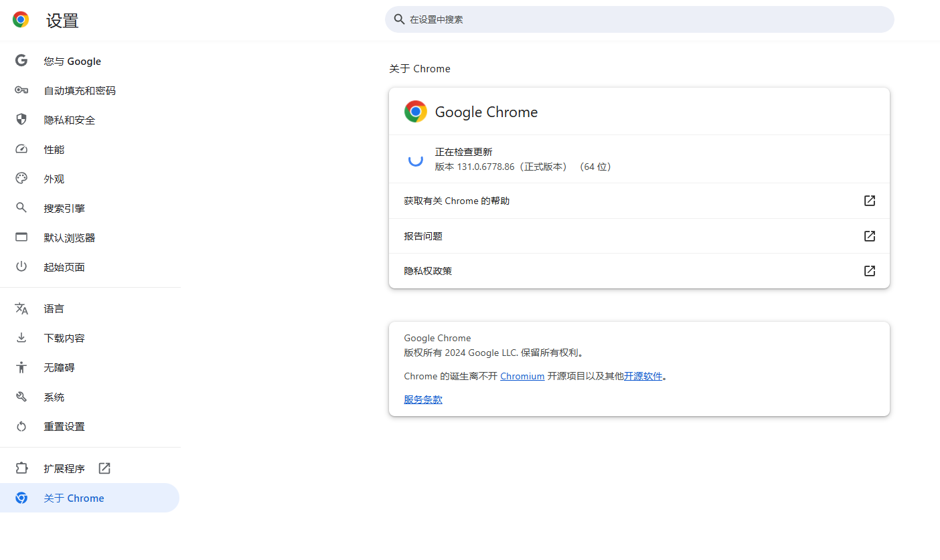The height and width of the screenshot is (560, 940).
Task: Select 外观 in the sidebar
Action: click(x=90, y=179)
